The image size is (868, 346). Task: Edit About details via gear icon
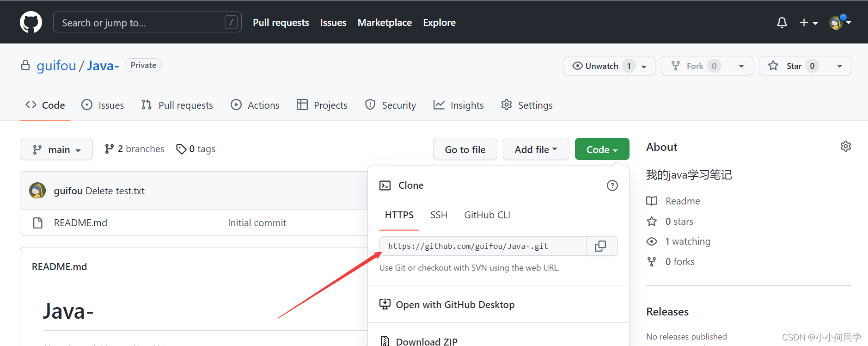(845, 147)
